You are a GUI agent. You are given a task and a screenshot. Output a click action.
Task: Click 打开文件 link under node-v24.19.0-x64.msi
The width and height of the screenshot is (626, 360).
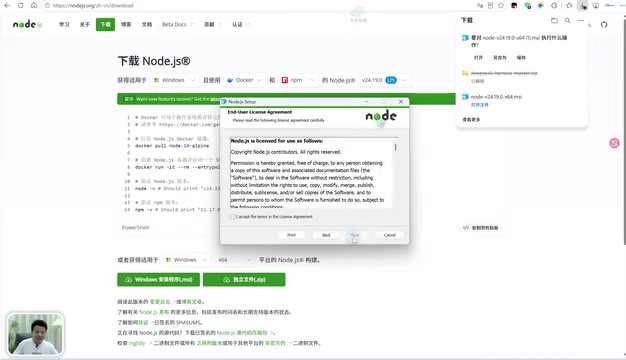[479, 105]
